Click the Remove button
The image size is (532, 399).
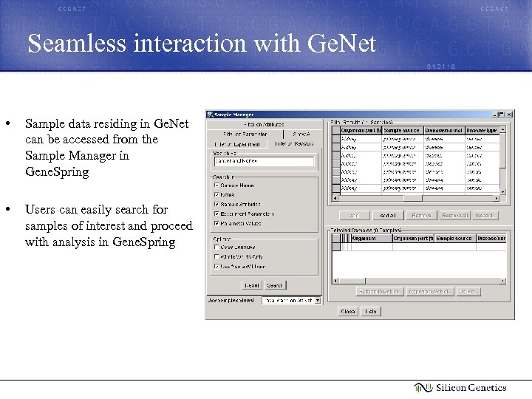click(421, 216)
